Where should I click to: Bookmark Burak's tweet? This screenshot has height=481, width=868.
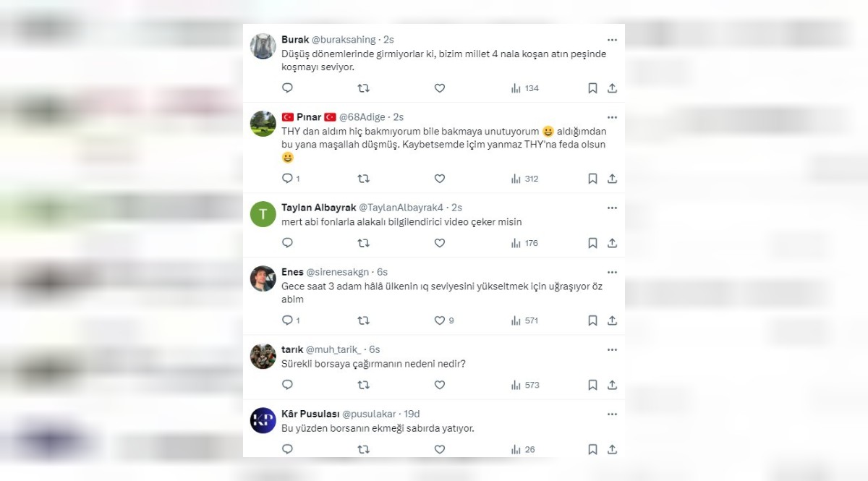592,88
